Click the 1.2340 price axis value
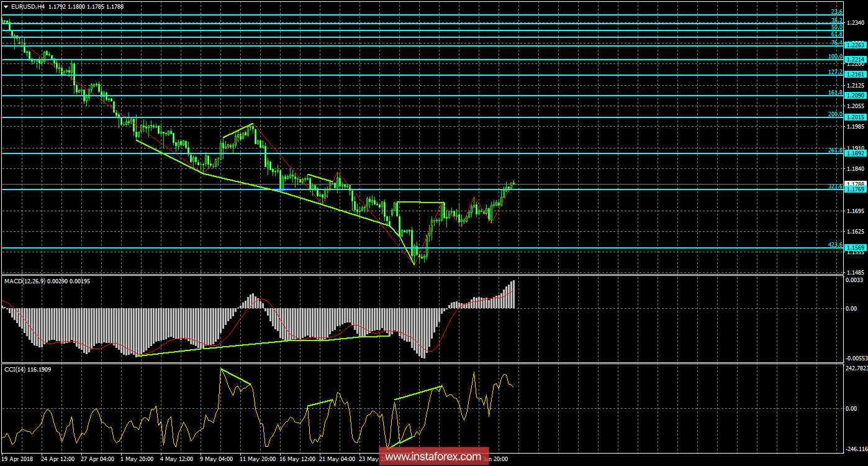868x466 pixels. (x=856, y=23)
